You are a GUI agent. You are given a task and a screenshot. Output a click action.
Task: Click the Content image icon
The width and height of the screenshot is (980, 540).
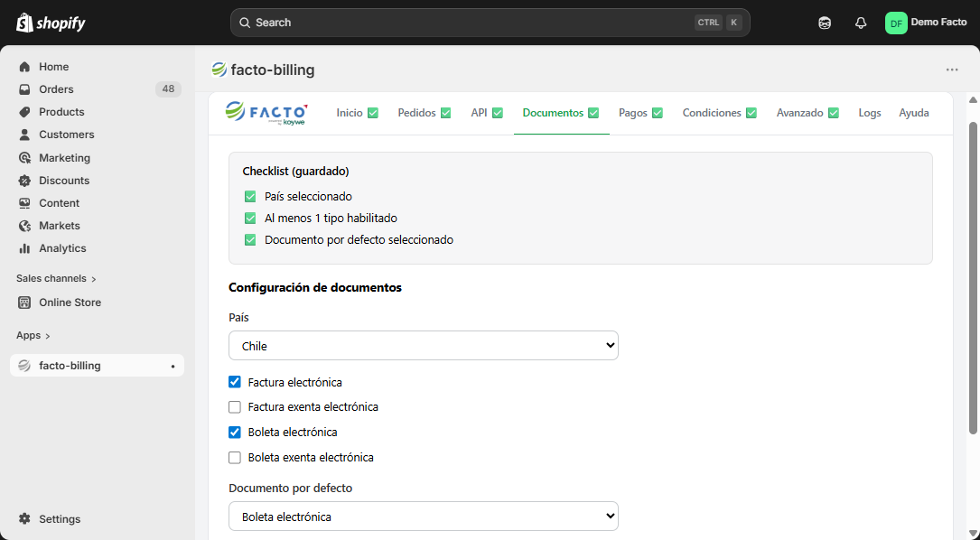pyautogui.click(x=24, y=203)
